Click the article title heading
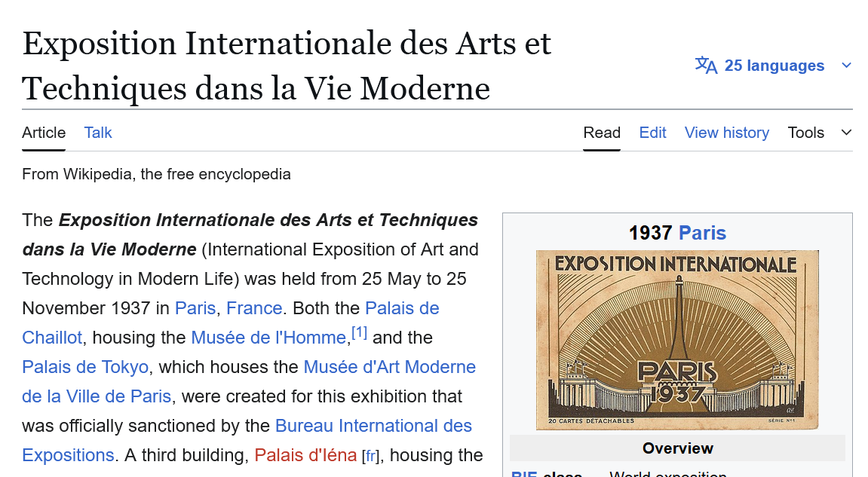 click(x=287, y=66)
